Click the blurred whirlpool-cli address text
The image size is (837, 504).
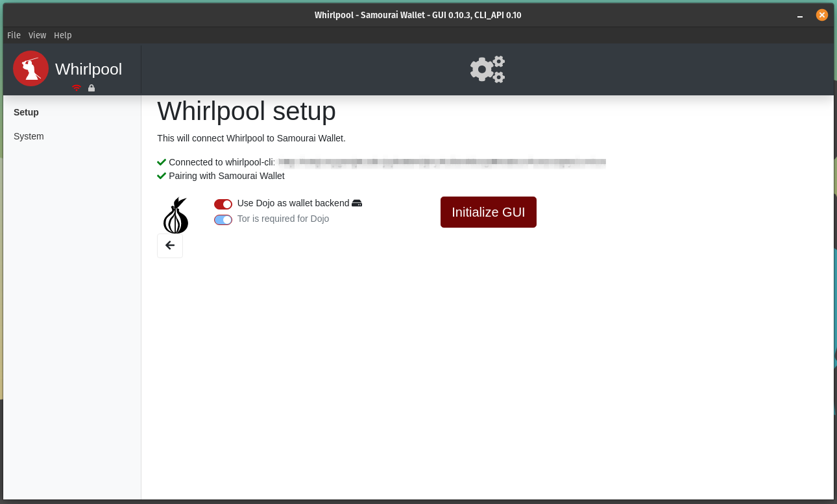click(x=442, y=162)
